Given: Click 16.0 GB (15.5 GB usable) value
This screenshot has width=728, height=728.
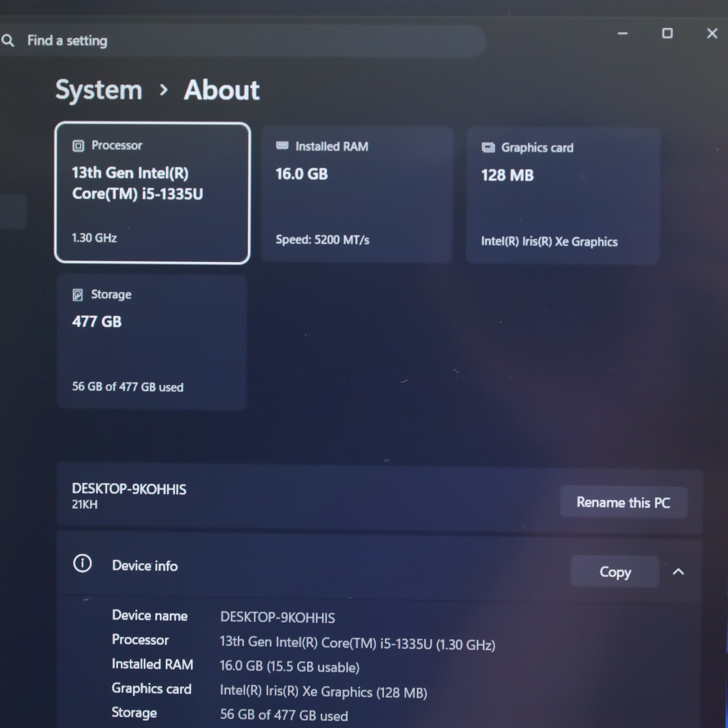Looking at the screenshot, I should pyautogui.click(x=289, y=667).
